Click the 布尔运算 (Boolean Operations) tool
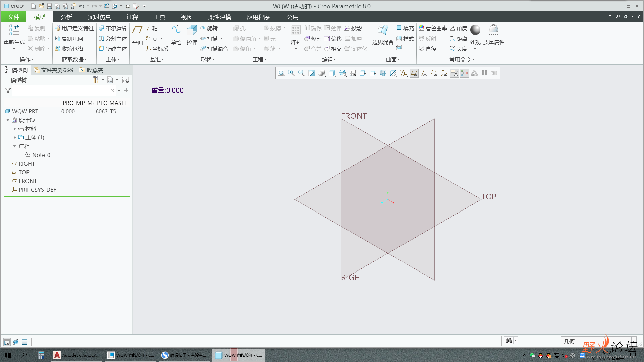 (x=113, y=28)
